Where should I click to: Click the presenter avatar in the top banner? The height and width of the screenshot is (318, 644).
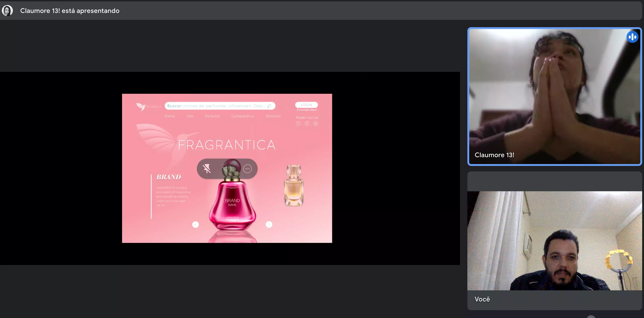click(x=7, y=11)
